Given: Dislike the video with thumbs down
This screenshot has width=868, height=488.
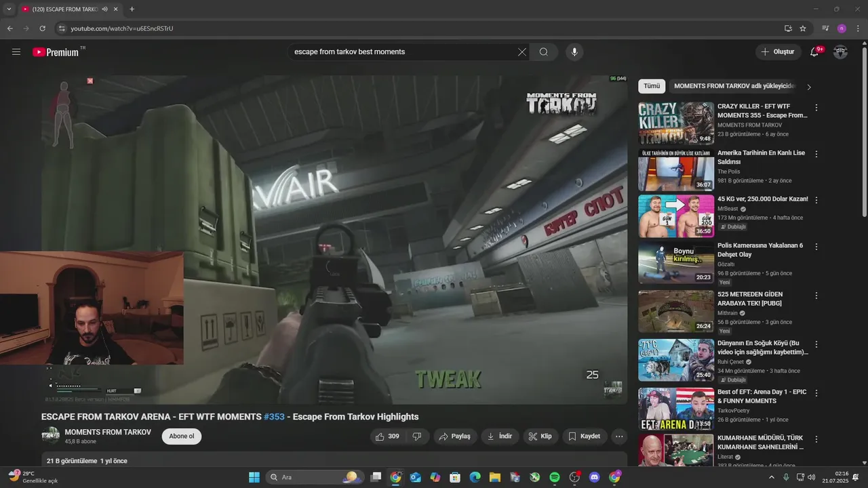Looking at the screenshot, I should pos(418,436).
